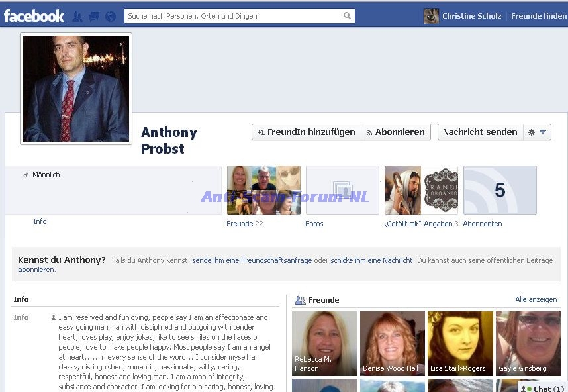Click the Facebook logo
Screen dimensions: 568x392
point(34,16)
